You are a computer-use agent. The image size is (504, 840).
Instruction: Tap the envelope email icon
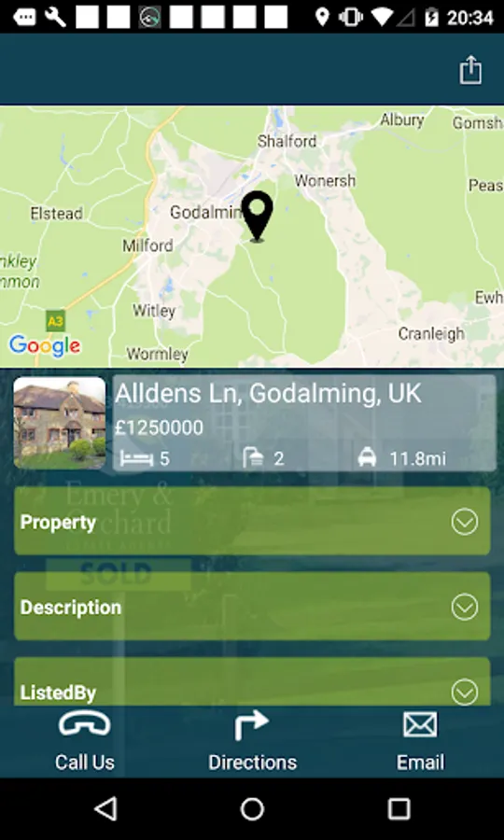(420, 724)
